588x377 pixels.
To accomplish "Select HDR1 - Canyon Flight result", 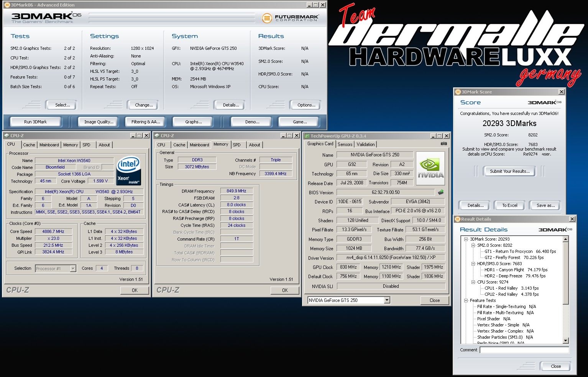I will coord(516,270).
